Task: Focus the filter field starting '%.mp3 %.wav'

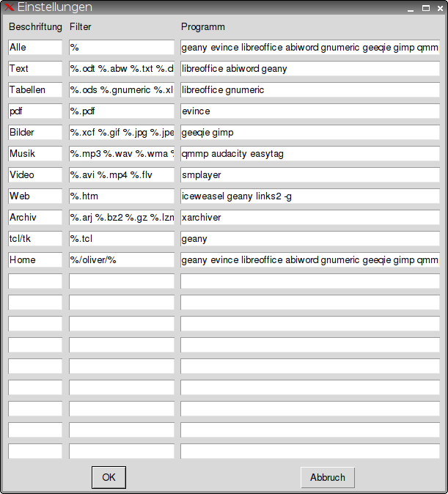Action: tap(122, 153)
